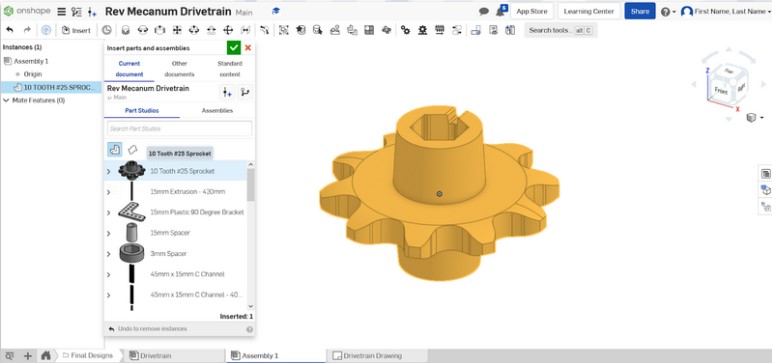Expand the 10 Tooth #25 Sprocket row
This screenshot has height=363, width=772.
[108, 171]
